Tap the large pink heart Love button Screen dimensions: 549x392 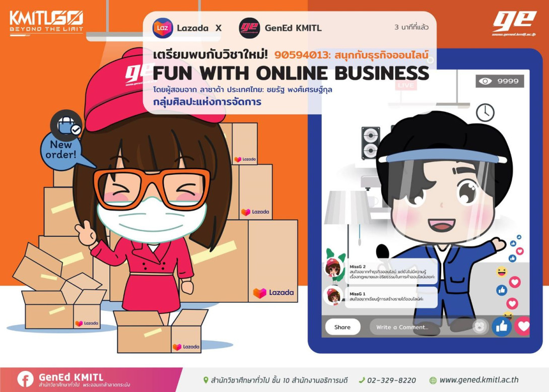coord(523,326)
